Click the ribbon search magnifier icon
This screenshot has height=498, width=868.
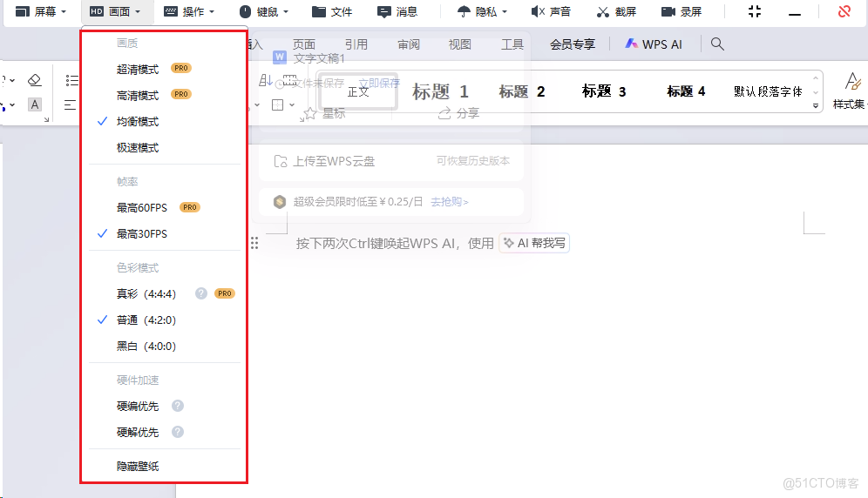pyautogui.click(x=717, y=44)
